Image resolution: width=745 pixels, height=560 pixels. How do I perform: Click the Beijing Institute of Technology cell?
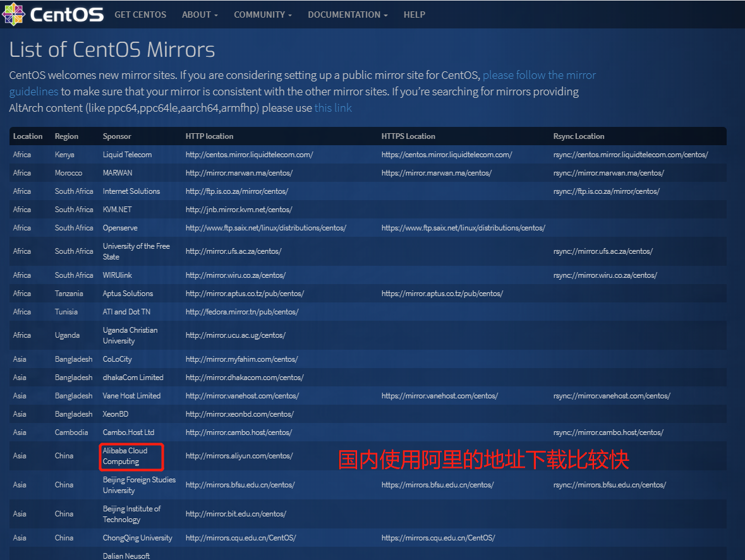coord(131,514)
